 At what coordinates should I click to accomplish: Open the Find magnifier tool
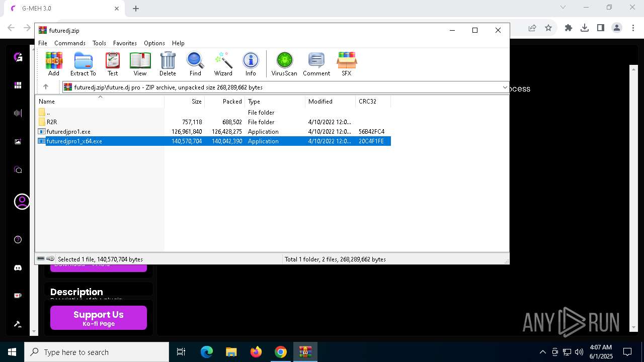(x=195, y=64)
